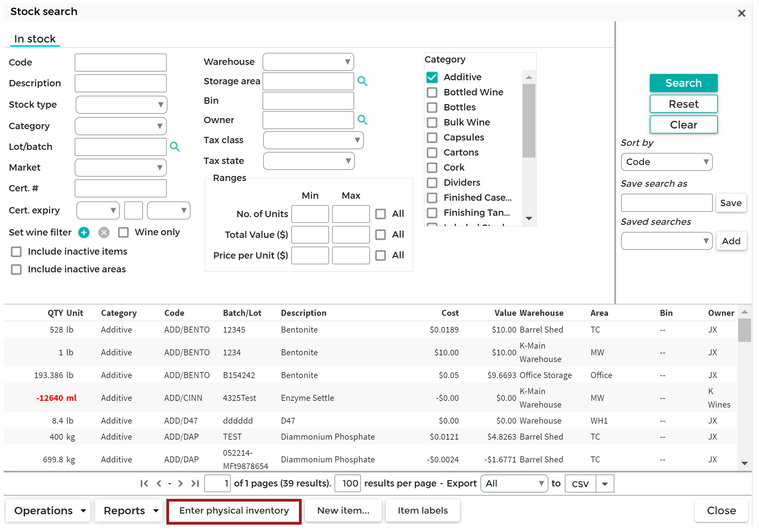This screenshot has width=759, height=532.
Task: Open the Saved searches dropdown
Action: pos(667,241)
